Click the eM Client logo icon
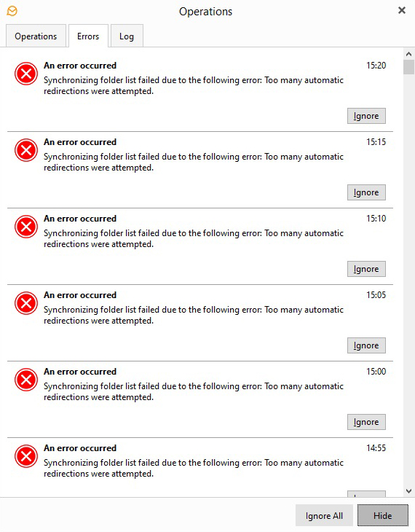 click(x=12, y=11)
